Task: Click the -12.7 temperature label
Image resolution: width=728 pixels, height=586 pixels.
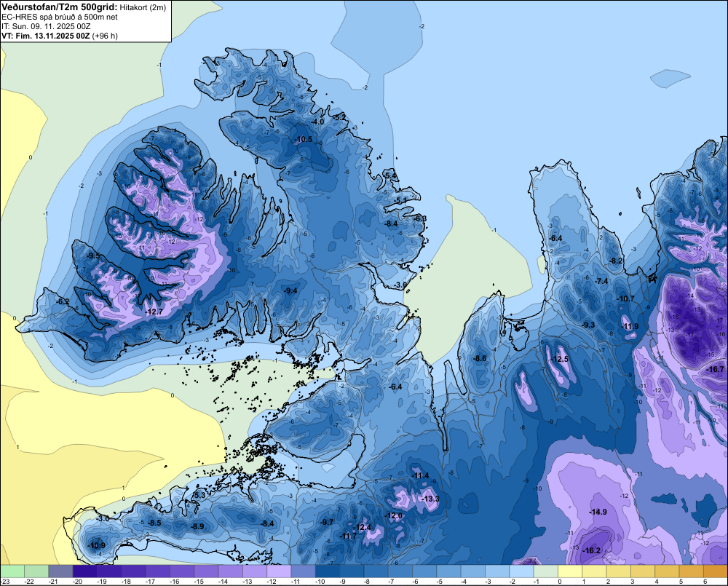Action: [154, 312]
